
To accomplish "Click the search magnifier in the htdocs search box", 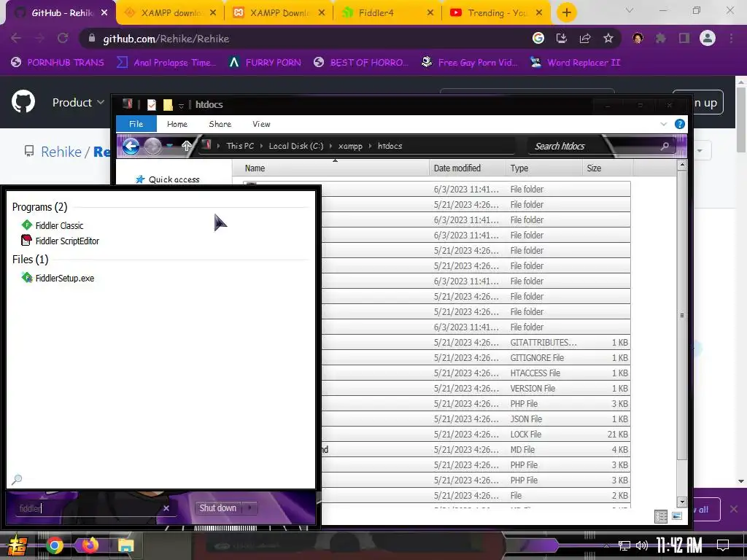I will pos(665,146).
